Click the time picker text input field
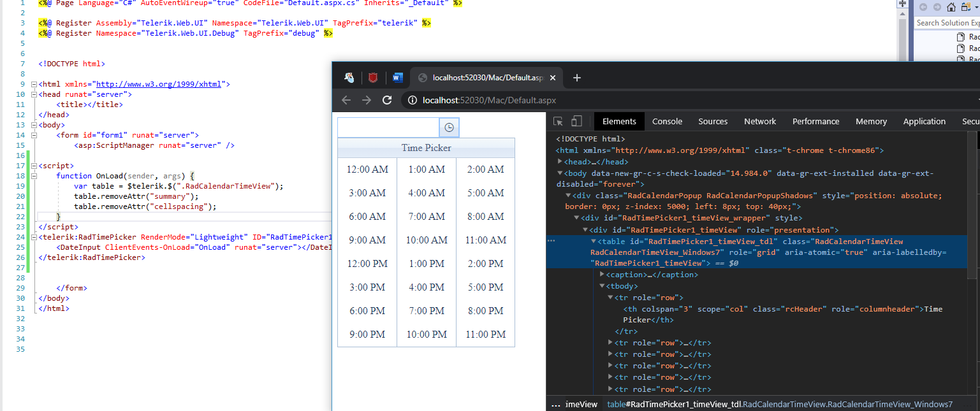This screenshot has width=980, height=411. pos(388,127)
